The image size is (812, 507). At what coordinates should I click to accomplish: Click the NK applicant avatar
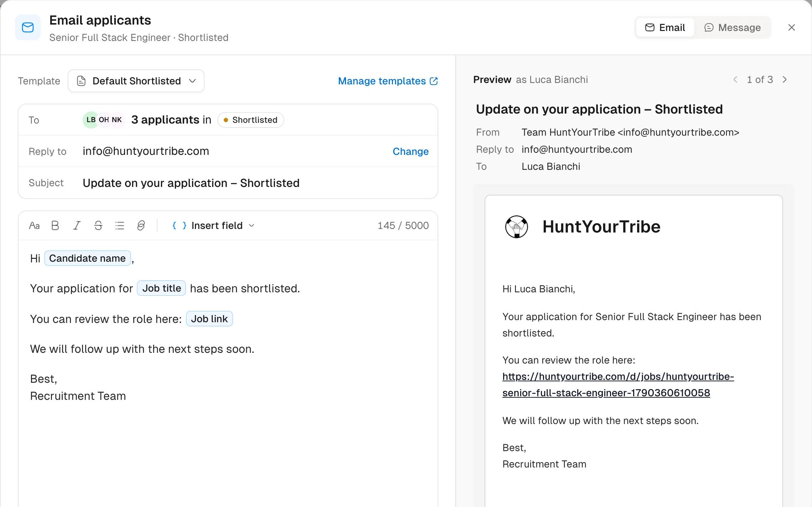[118, 120]
